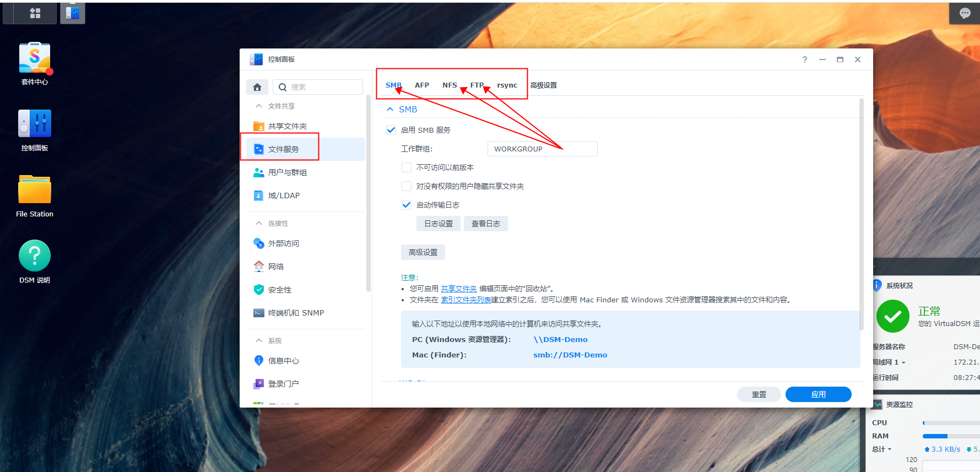Image resolution: width=980 pixels, height=472 pixels.
Task: Switch to the FTP tab
Action: point(477,85)
